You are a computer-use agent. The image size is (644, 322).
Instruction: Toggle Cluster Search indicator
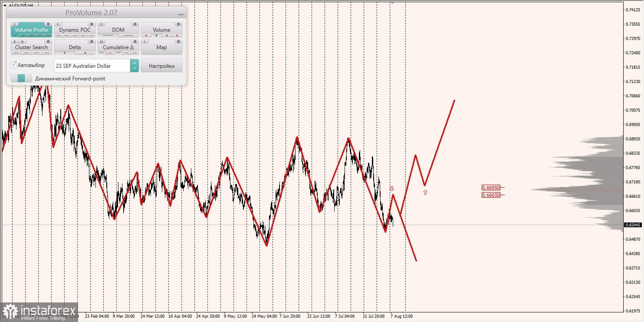coord(31,47)
